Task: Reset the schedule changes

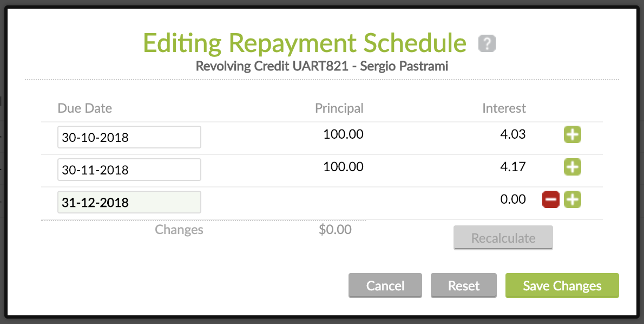Action: click(463, 286)
